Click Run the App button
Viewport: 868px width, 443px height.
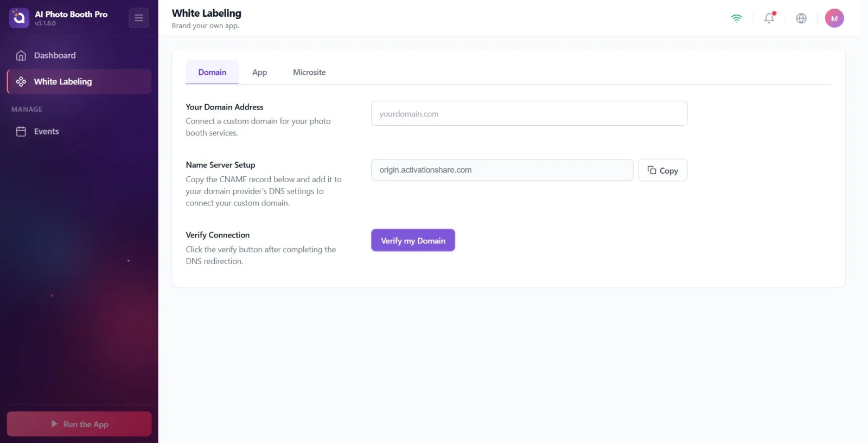pos(79,424)
